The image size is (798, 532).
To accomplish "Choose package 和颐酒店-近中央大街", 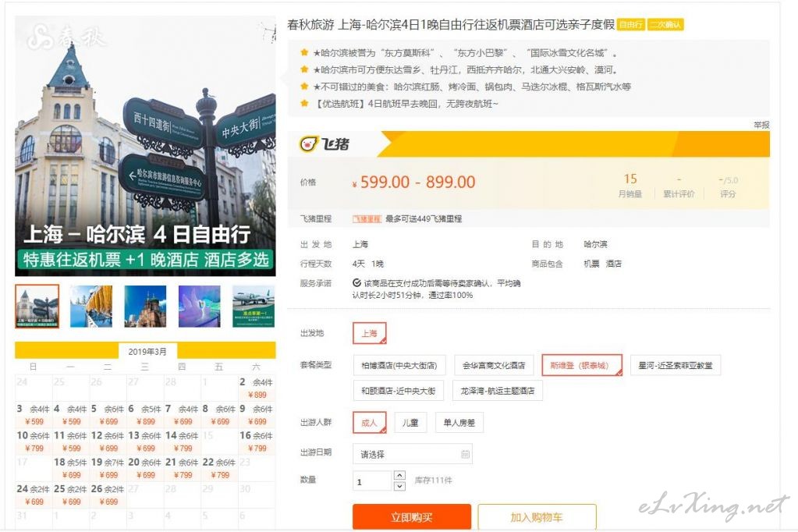I will [398, 391].
